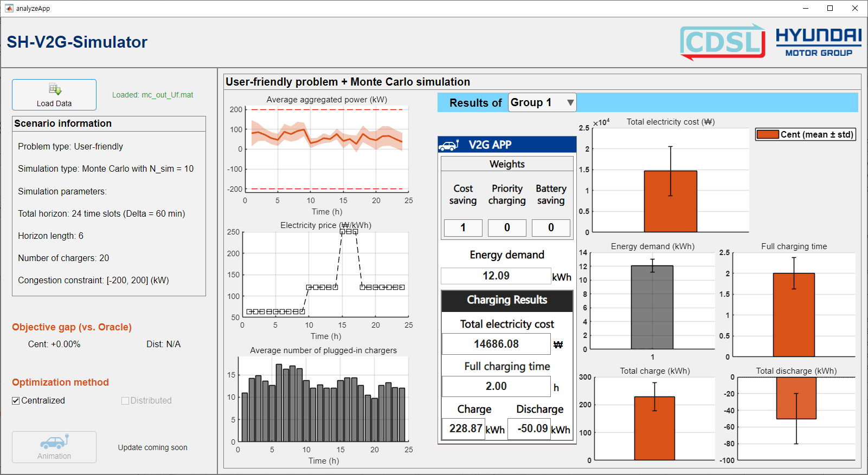Click the orange Cent legend swatch
The width and height of the screenshot is (868, 475).
[768, 134]
